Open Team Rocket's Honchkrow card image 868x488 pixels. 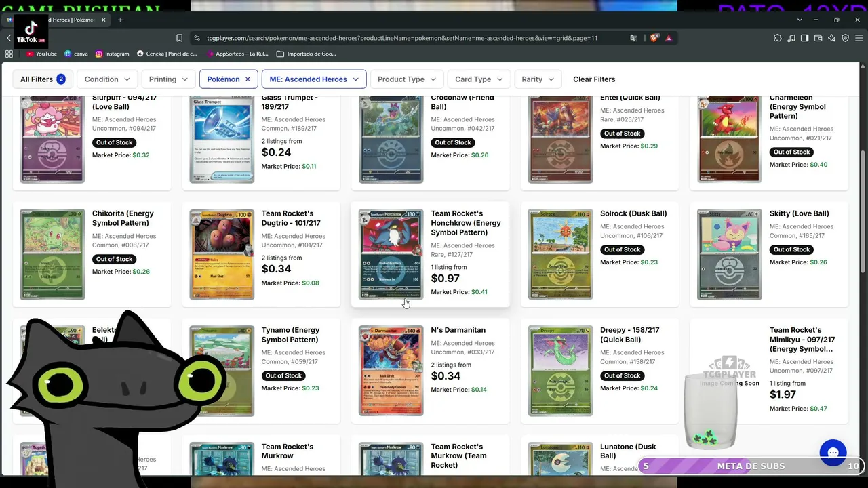pyautogui.click(x=391, y=254)
